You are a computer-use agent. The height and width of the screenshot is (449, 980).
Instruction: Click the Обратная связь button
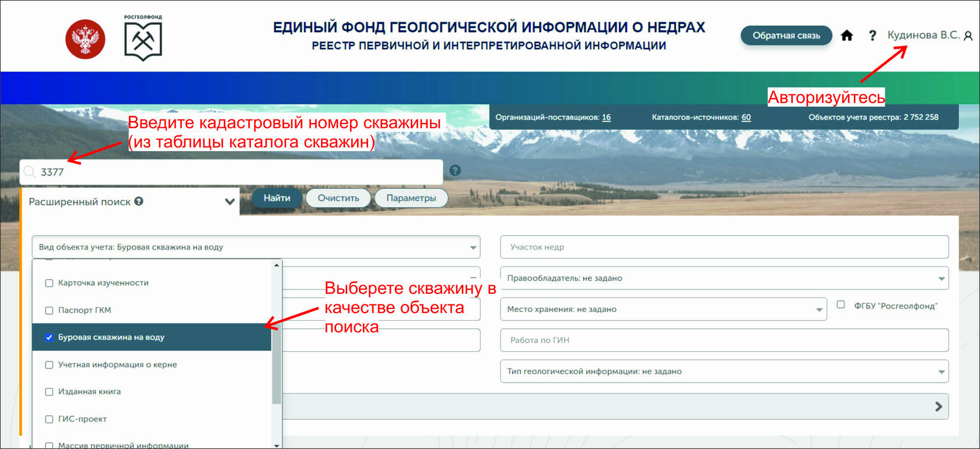786,36
